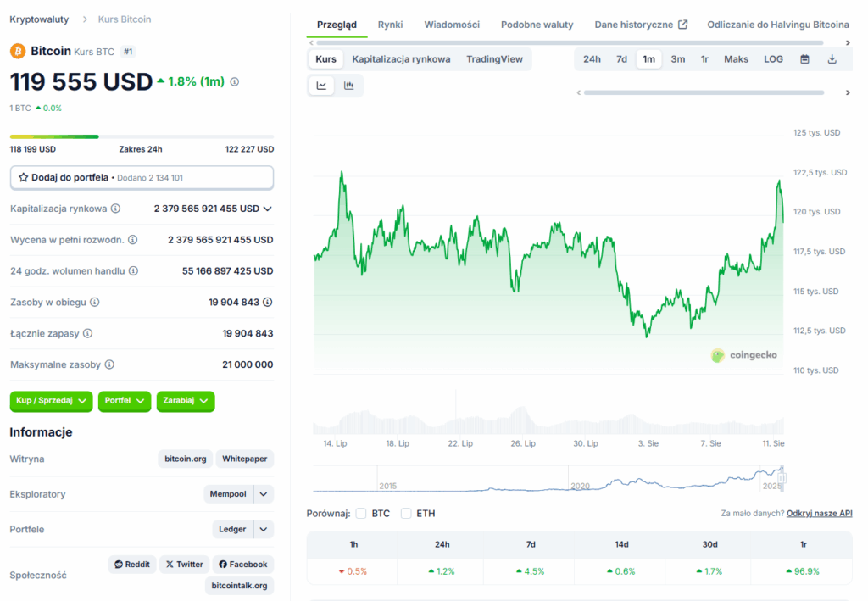Click info icon next to Kapitalizacja rynkowa
This screenshot has width=868, height=601.
pyautogui.click(x=115, y=209)
